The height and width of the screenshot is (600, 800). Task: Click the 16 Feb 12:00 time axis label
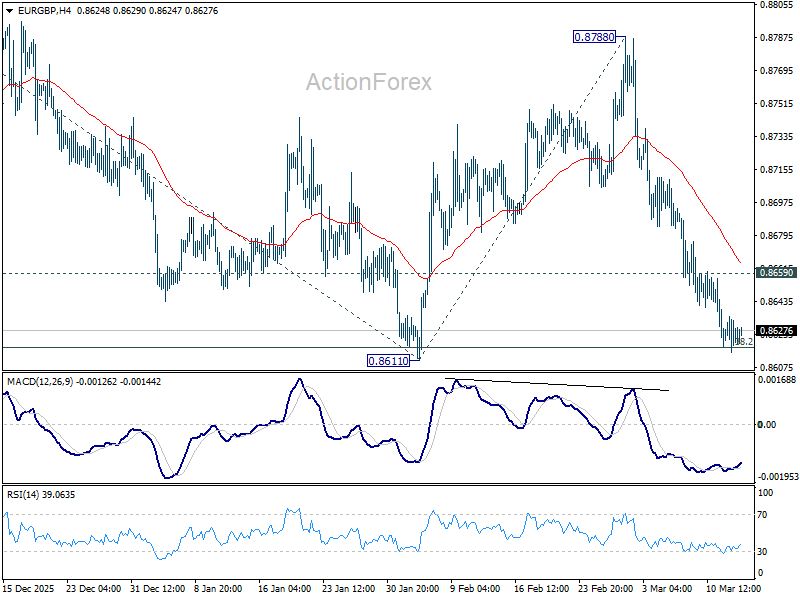point(541,588)
